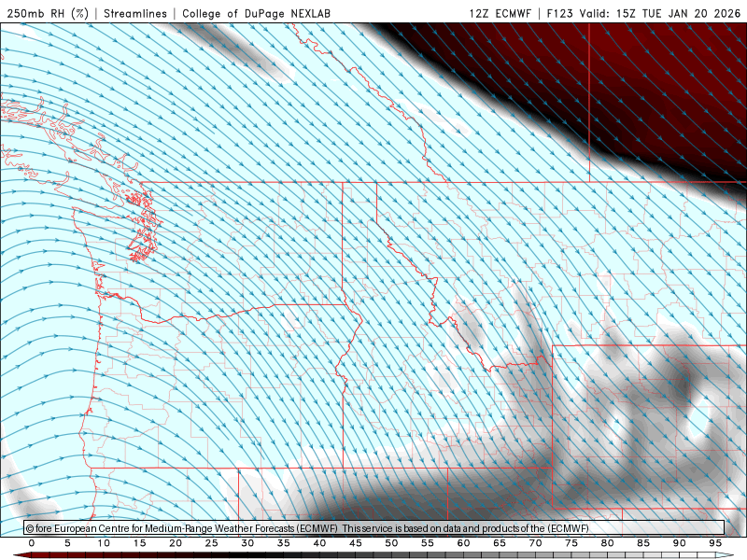747x560 pixels.
Task: Click the "0" value on the color scale
Action: (32, 543)
